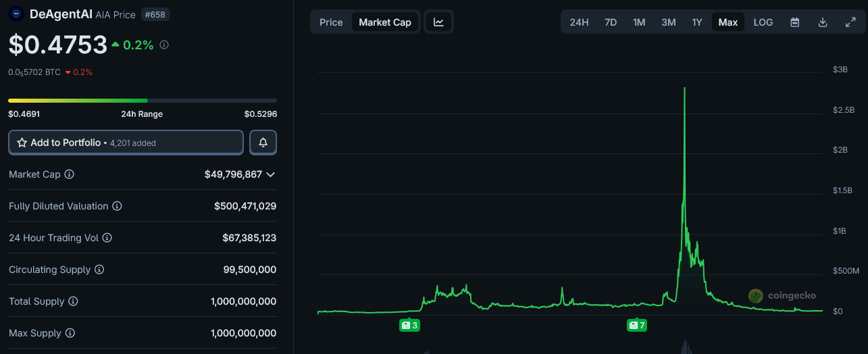This screenshot has width=868, height=354.
Task: Click the #658 rank badge
Action: 155,14
